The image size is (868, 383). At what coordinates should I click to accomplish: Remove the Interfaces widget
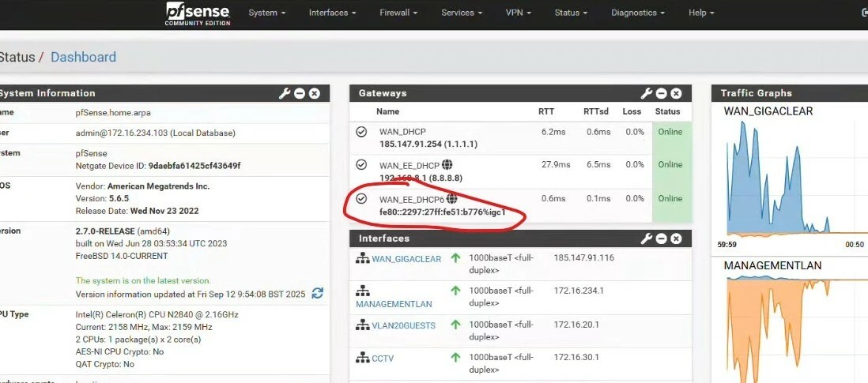[676, 238]
